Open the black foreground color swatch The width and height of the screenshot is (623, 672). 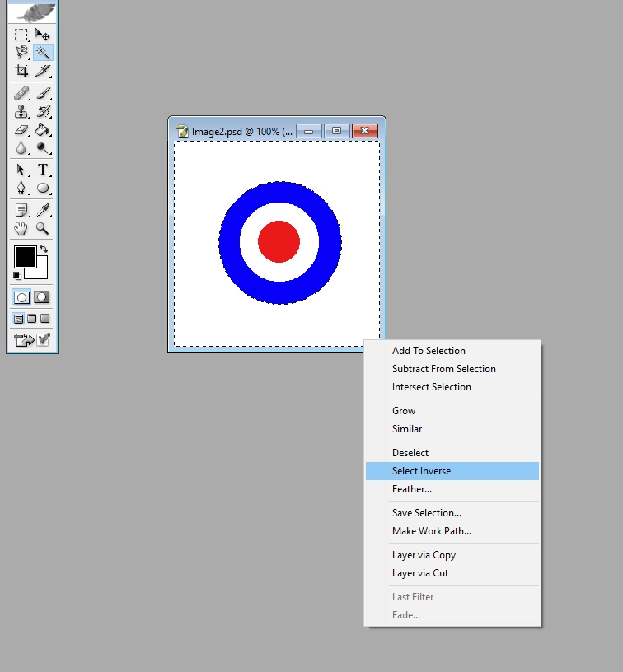point(26,257)
